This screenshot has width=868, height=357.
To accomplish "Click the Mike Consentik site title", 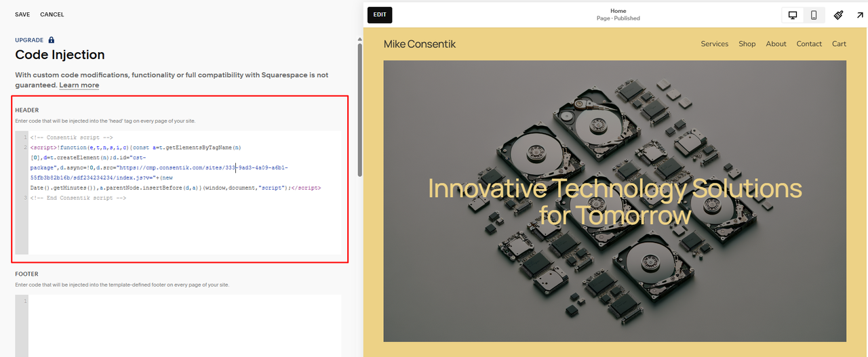I will pyautogui.click(x=419, y=44).
